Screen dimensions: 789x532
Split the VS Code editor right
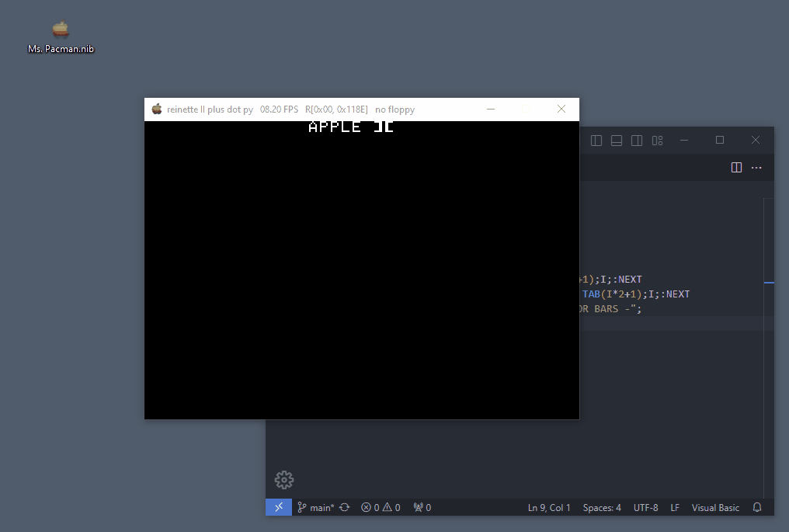point(736,168)
